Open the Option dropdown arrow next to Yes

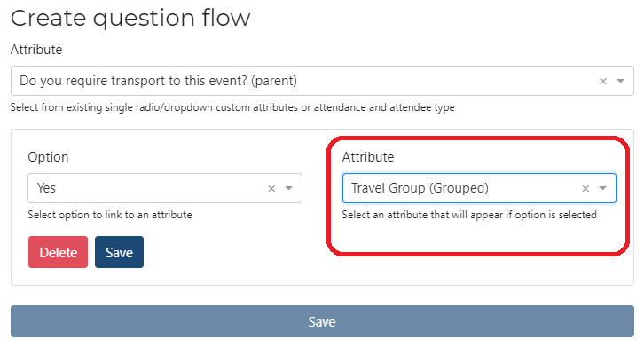[288, 188]
